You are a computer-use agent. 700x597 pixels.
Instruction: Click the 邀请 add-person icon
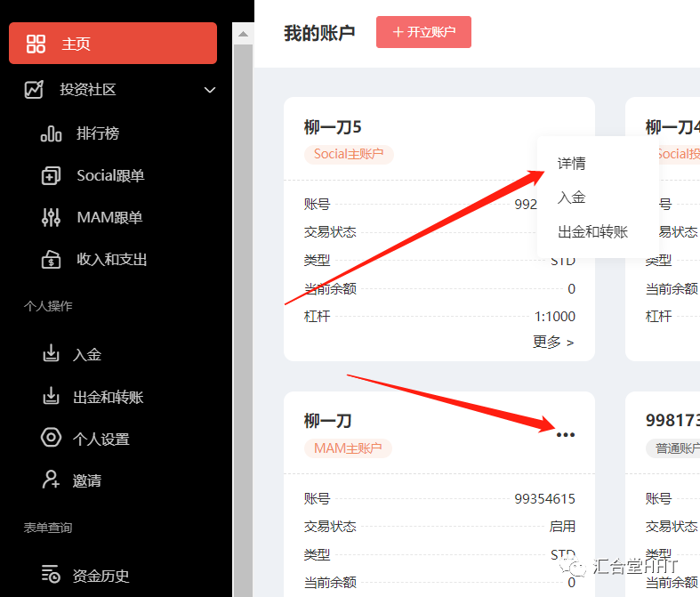coord(51,480)
